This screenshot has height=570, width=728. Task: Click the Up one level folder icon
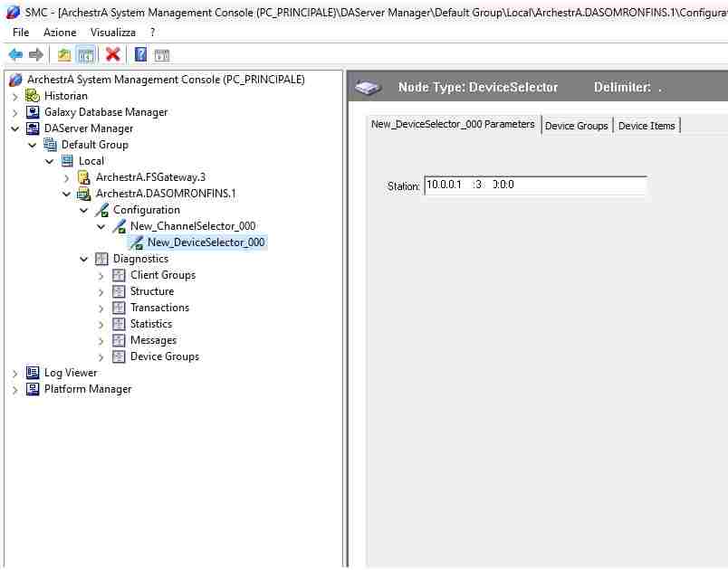(x=64, y=54)
